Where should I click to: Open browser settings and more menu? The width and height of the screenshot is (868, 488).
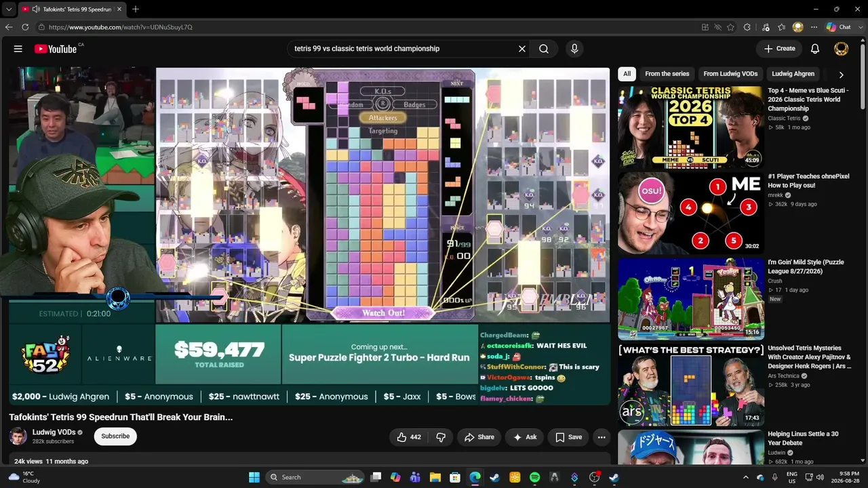(x=813, y=27)
